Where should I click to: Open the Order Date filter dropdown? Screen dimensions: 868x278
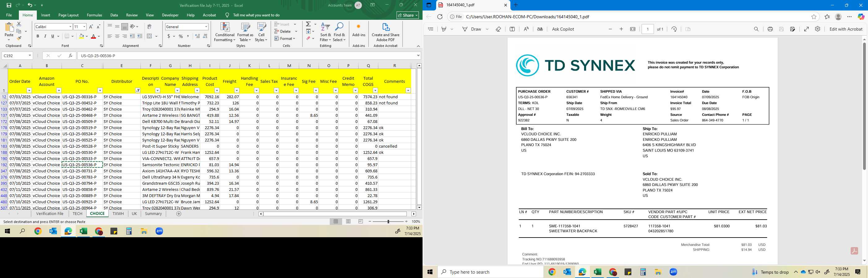click(29, 91)
